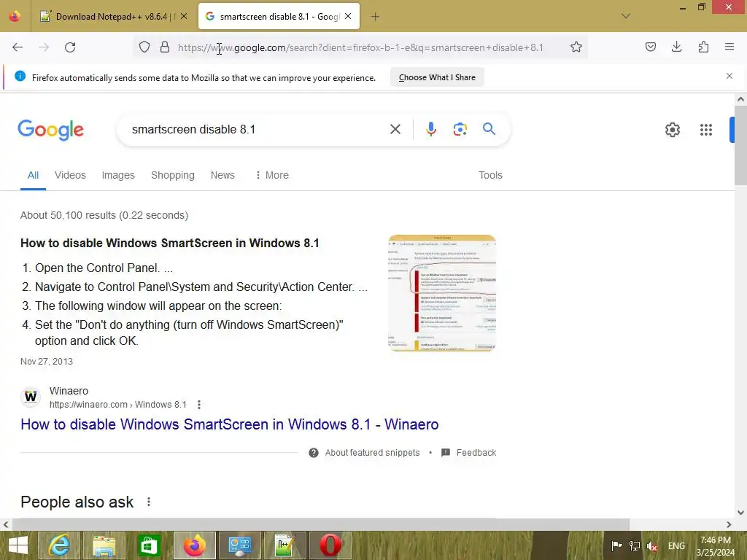The image size is (747, 560).
Task: Click the Google logo
Action: tap(50, 130)
